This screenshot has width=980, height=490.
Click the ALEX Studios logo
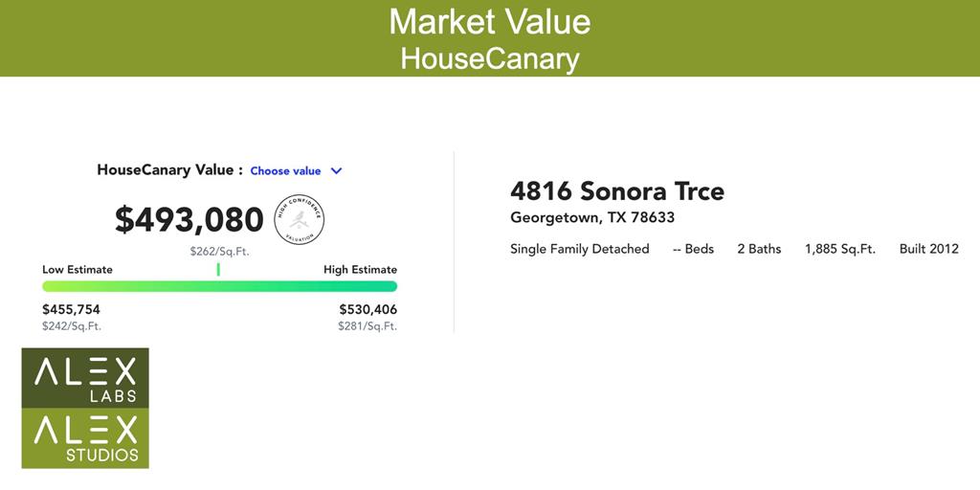pyautogui.click(x=85, y=438)
